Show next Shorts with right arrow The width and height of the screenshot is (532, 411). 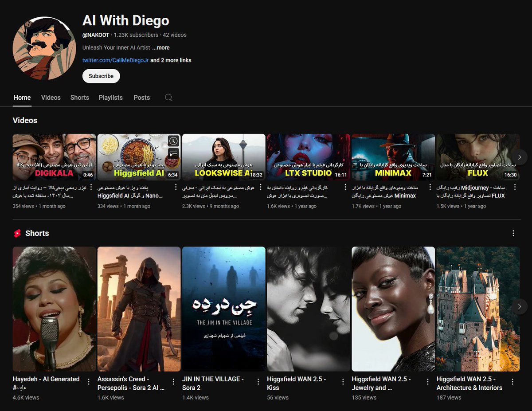[520, 306]
